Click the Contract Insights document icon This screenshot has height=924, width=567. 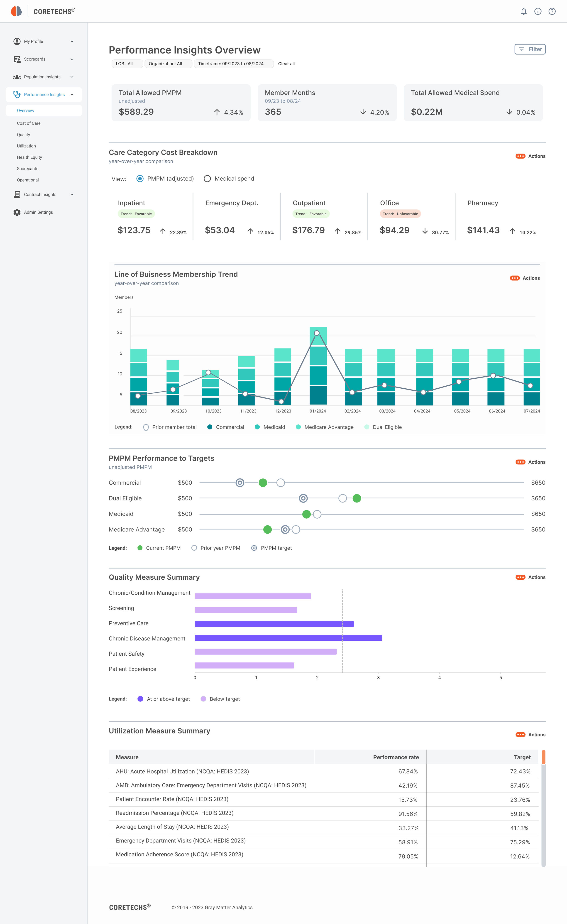17,195
